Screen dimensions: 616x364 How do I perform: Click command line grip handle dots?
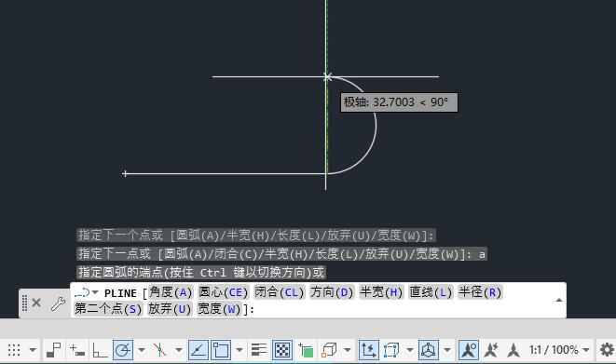tap(25, 303)
